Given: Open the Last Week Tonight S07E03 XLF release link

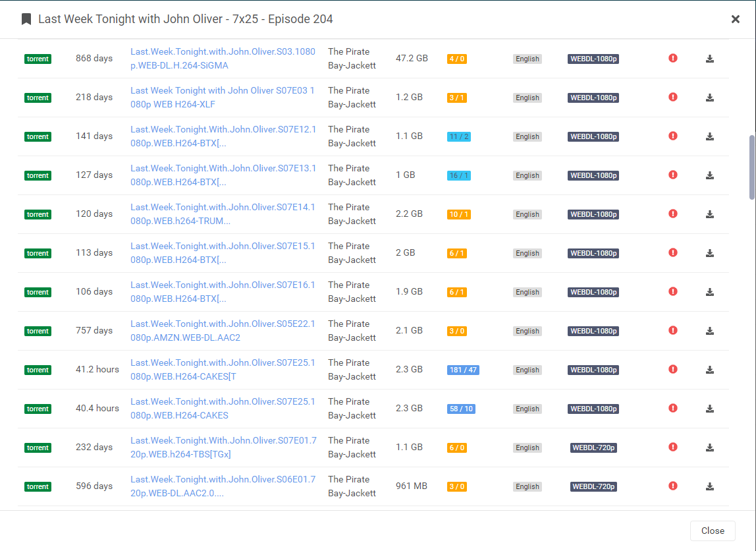Looking at the screenshot, I should tap(223, 97).
